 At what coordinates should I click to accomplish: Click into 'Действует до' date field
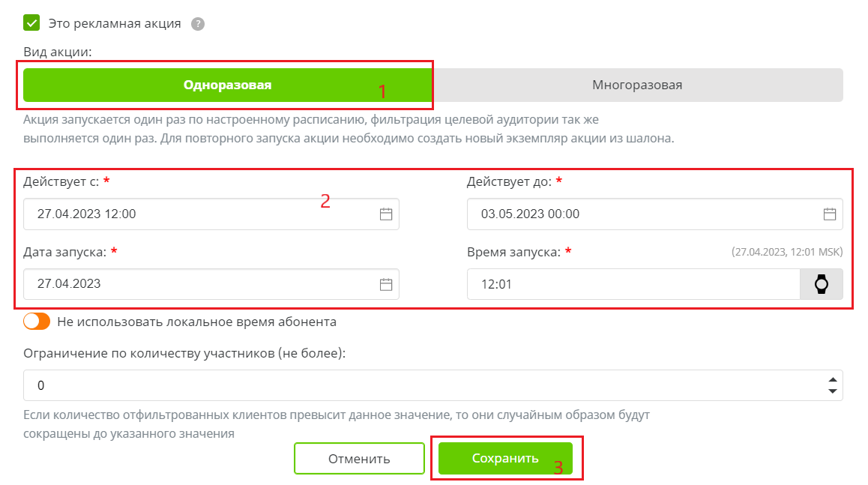click(x=637, y=214)
